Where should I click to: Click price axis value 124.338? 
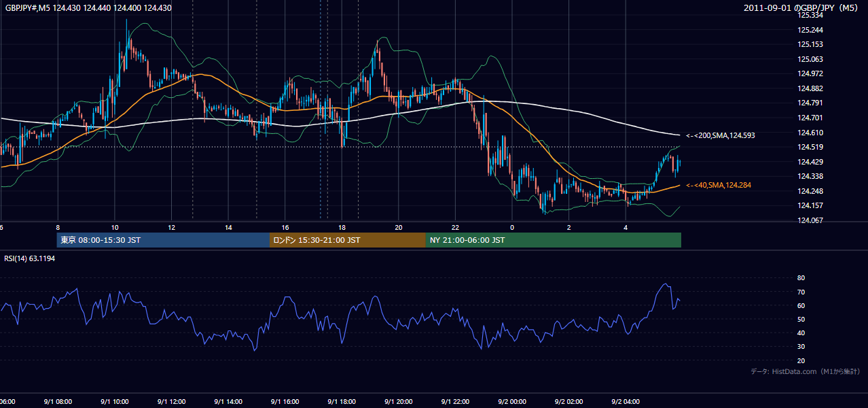810,176
